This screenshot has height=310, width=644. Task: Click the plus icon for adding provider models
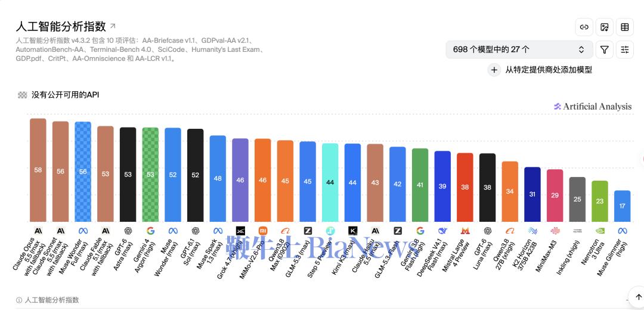494,70
